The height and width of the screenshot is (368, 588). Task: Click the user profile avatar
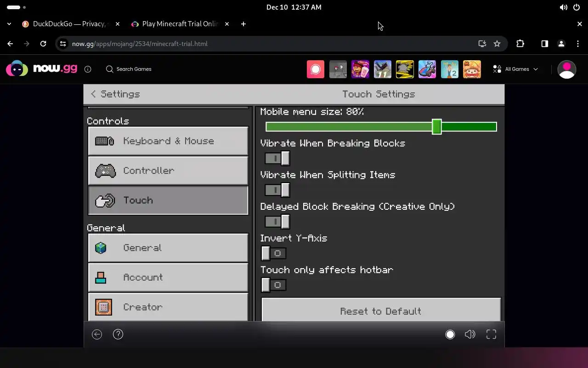[x=567, y=69]
